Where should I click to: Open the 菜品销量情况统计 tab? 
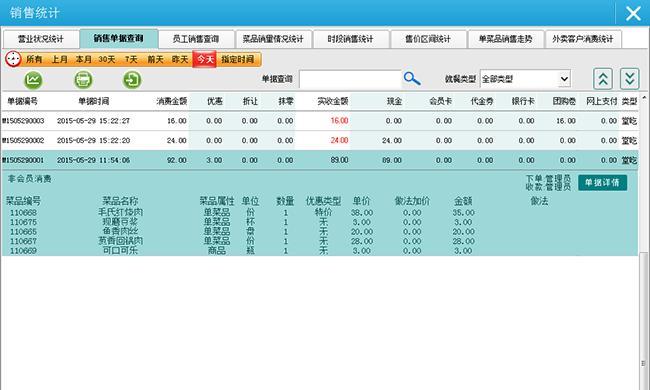point(273,39)
